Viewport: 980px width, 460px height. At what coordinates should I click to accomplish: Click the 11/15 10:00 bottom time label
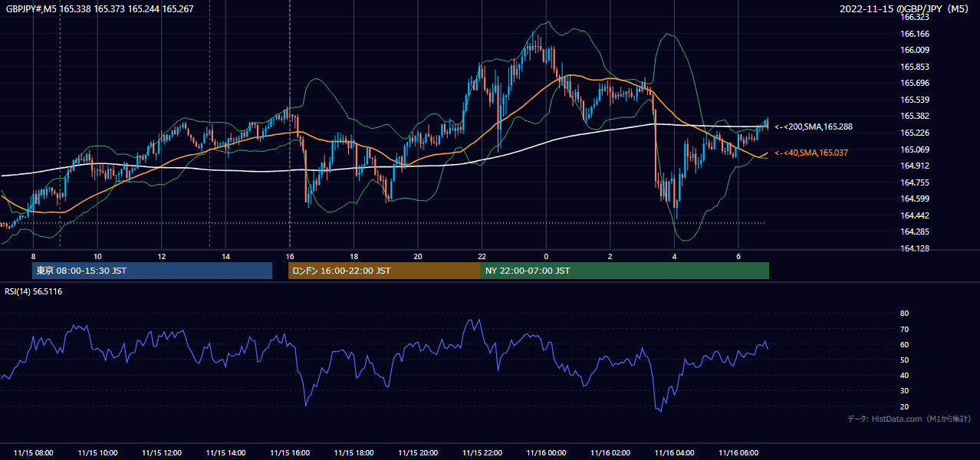point(97,453)
